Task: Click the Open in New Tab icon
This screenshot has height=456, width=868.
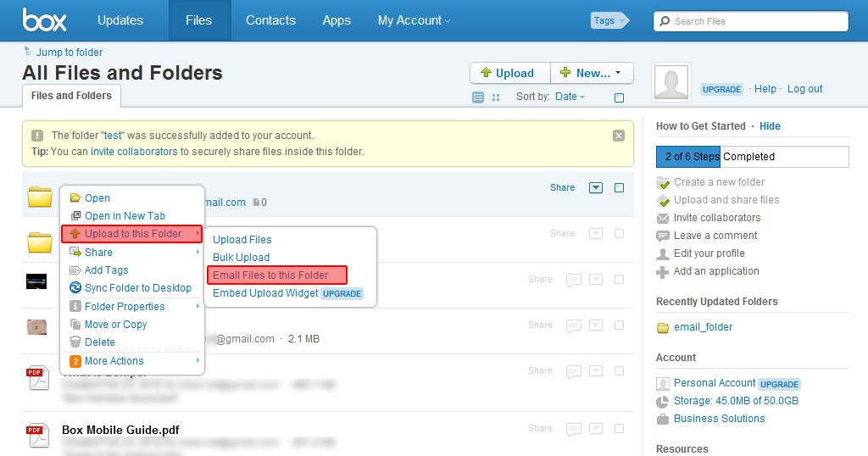Action: pyautogui.click(x=75, y=216)
